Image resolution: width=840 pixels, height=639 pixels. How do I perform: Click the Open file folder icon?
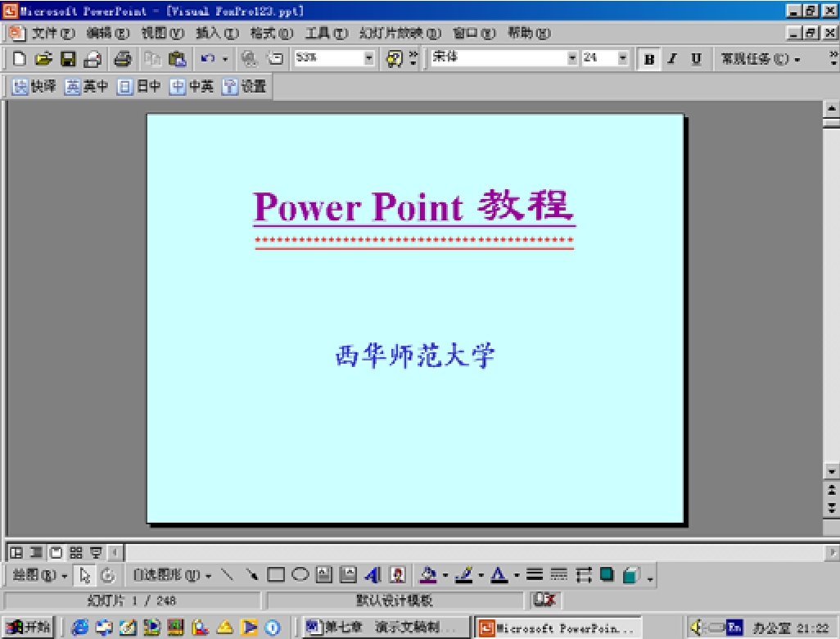point(43,58)
